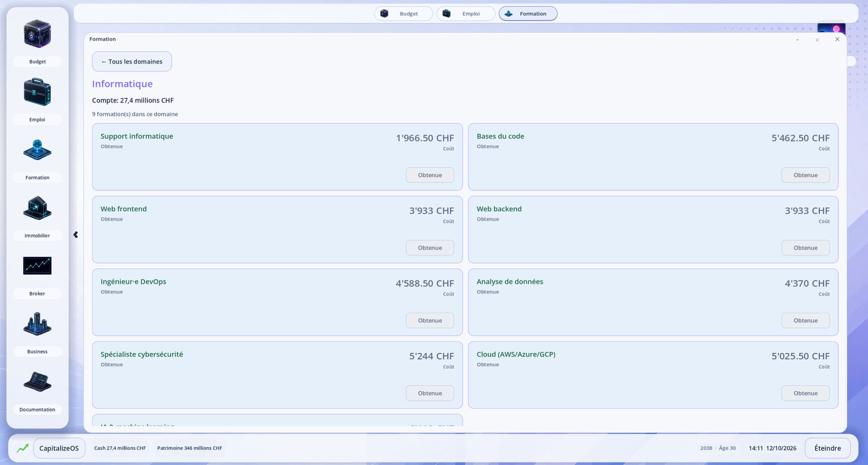Click Obtenue button for Spécialiste cybersécurité

[x=430, y=393]
